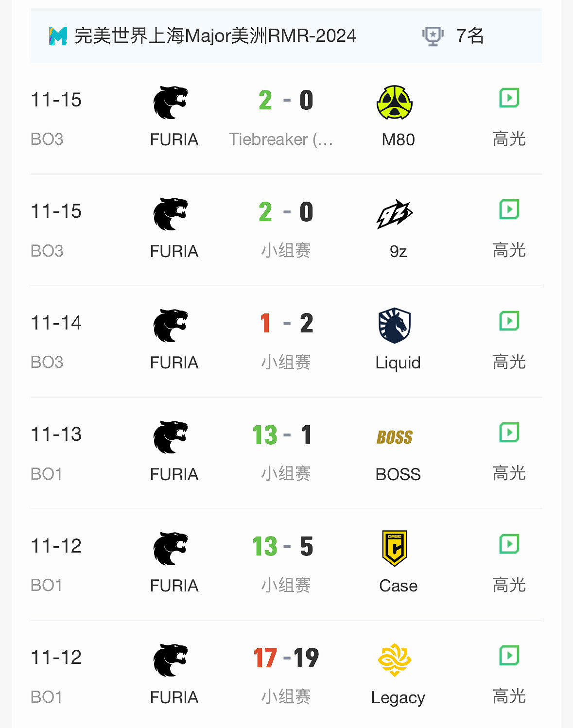Click the Legacy team logo

tap(395, 659)
